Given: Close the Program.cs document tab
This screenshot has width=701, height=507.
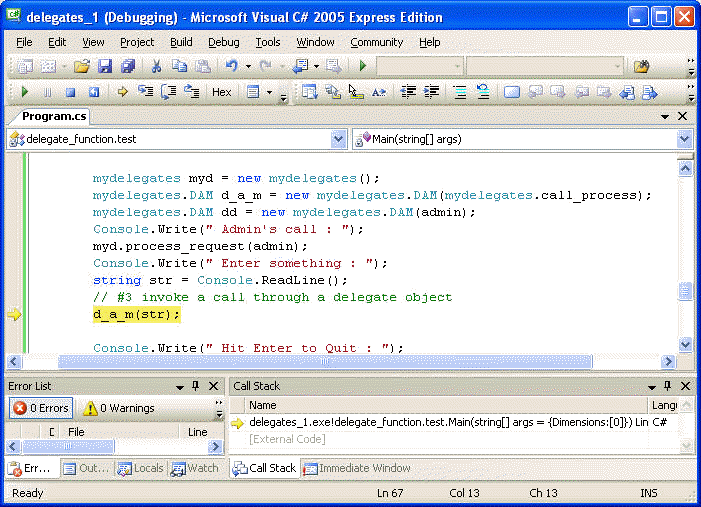Looking at the screenshot, I should (x=684, y=116).
